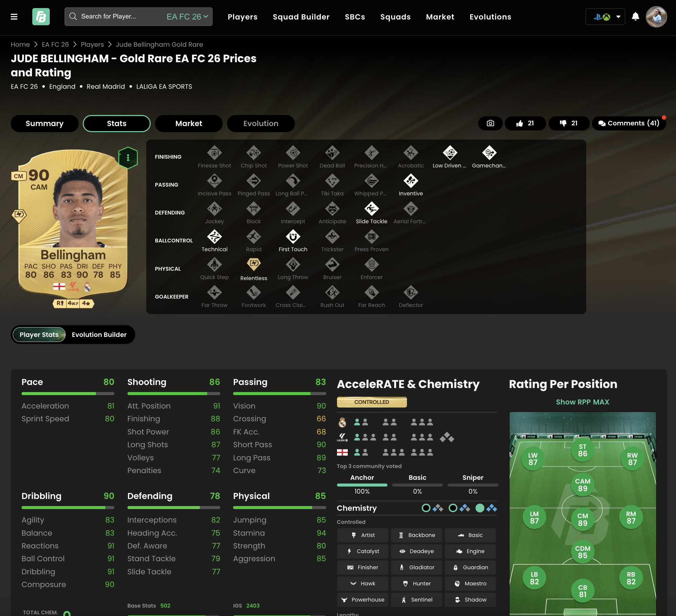Open the Market nav menu
Image resolution: width=676 pixels, height=616 pixels.
pos(440,17)
